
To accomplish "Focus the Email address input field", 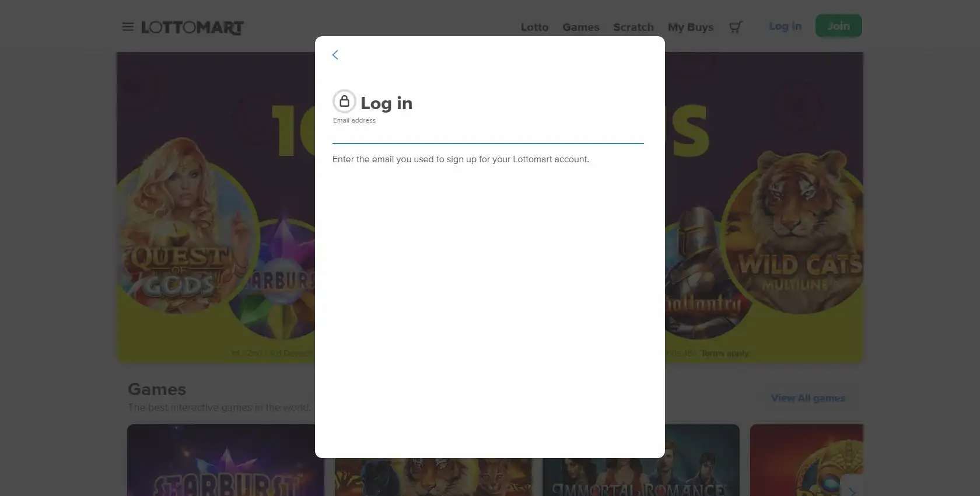I will 488,135.
